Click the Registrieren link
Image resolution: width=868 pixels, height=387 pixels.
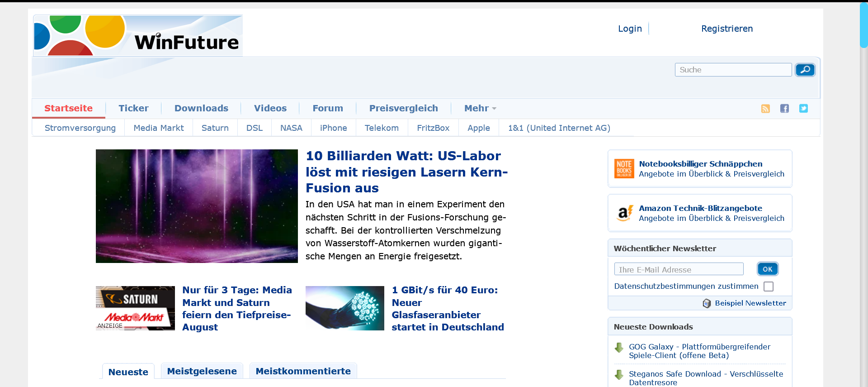click(727, 29)
